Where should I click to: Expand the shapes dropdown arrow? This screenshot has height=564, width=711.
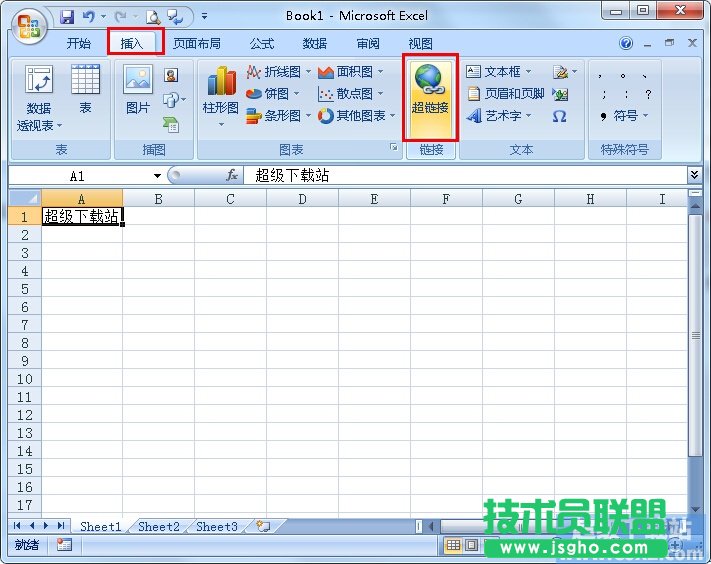point(183,99)
